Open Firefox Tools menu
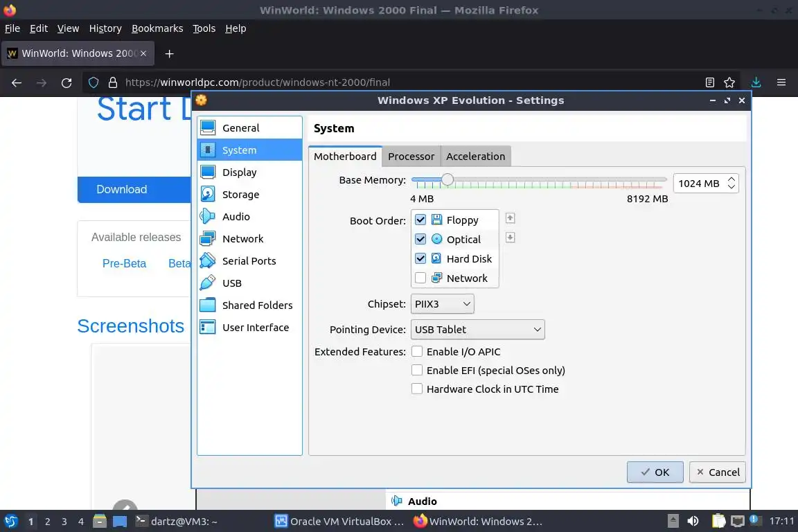Image resolution: width=798 pixels, height=532 pixels. 204,28
